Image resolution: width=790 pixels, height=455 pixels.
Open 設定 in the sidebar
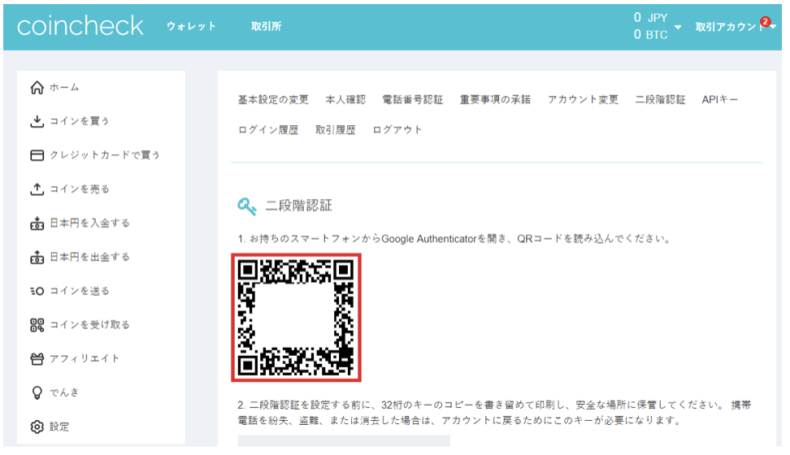59,427
